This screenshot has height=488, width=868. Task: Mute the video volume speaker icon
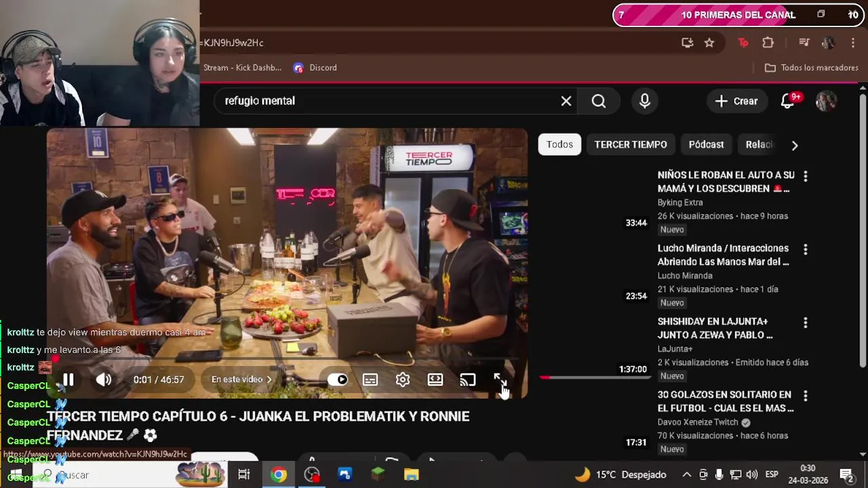pos(103,380)
